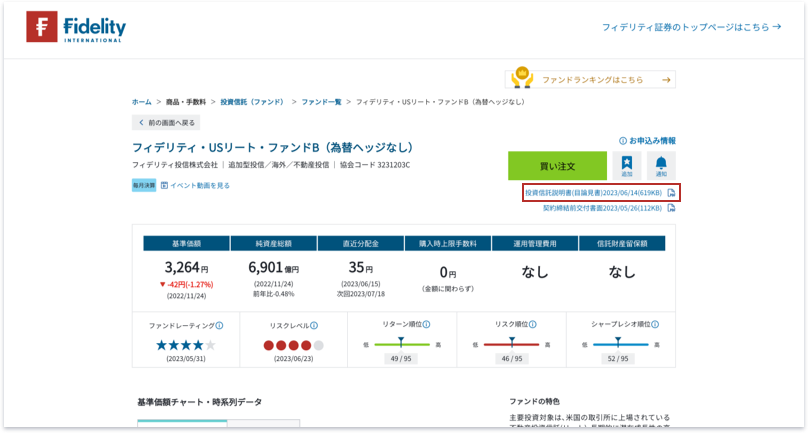Image resolution: width=808 pixels, height=433 pixels.
Task: Click the 毎月決算 tag
Action: tap(144, 186)
